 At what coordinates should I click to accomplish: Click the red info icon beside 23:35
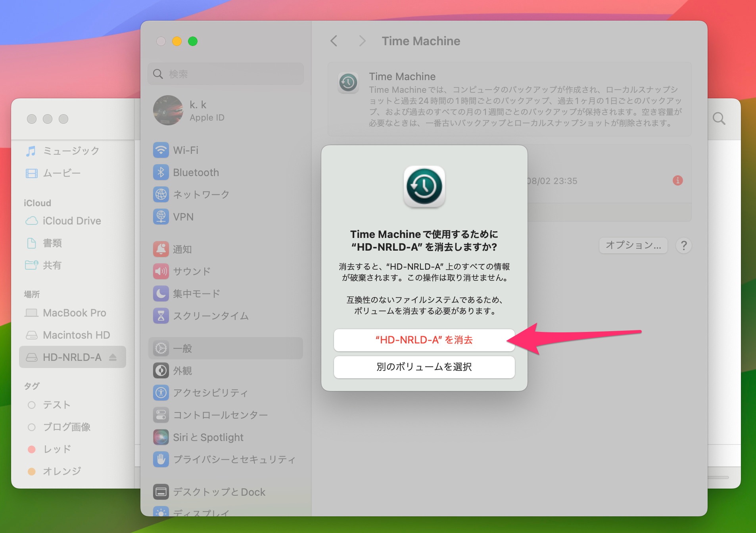pos(678,180)
